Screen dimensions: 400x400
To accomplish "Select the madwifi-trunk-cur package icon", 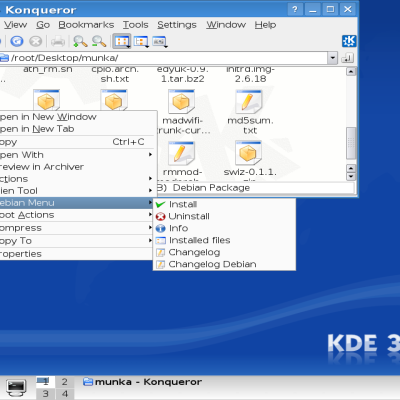I will pos(181,102).
